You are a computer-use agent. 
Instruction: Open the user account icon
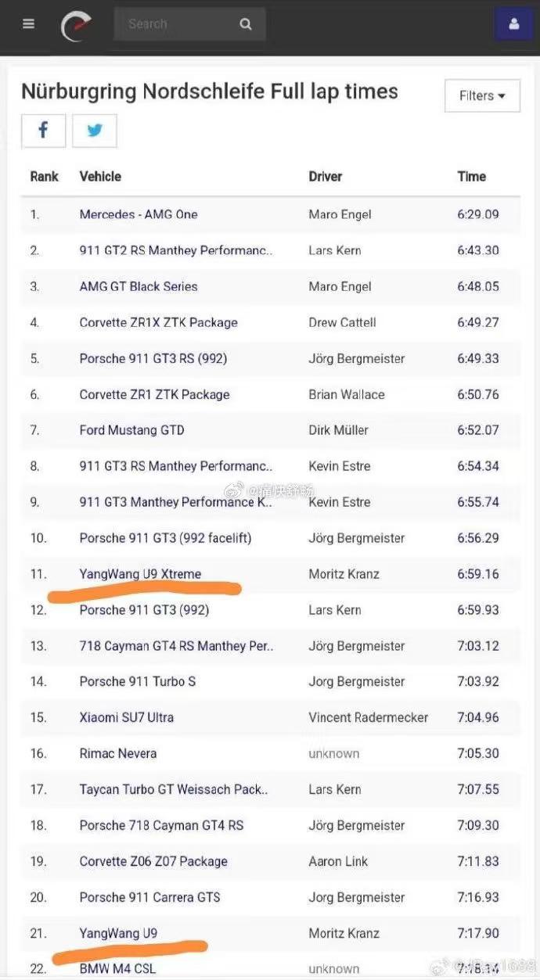(514, 24)
